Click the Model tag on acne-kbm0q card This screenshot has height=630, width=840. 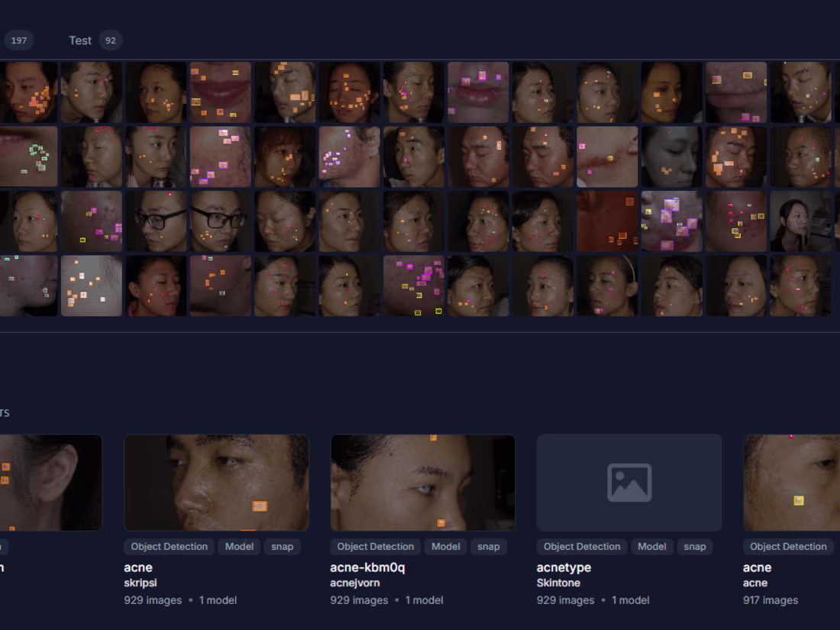[x=445, y=546]
